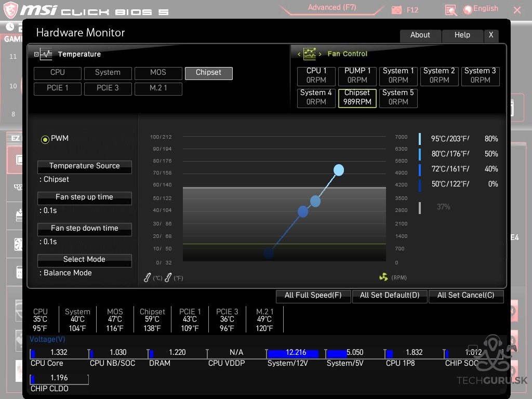Open Select Mode dropdown

click(x=85, y=260)
